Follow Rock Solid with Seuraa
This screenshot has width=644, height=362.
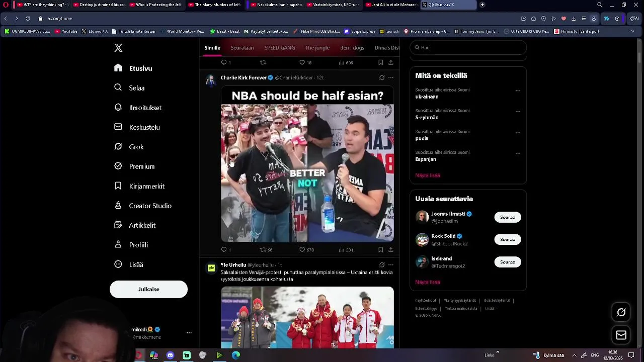point(508,239)
